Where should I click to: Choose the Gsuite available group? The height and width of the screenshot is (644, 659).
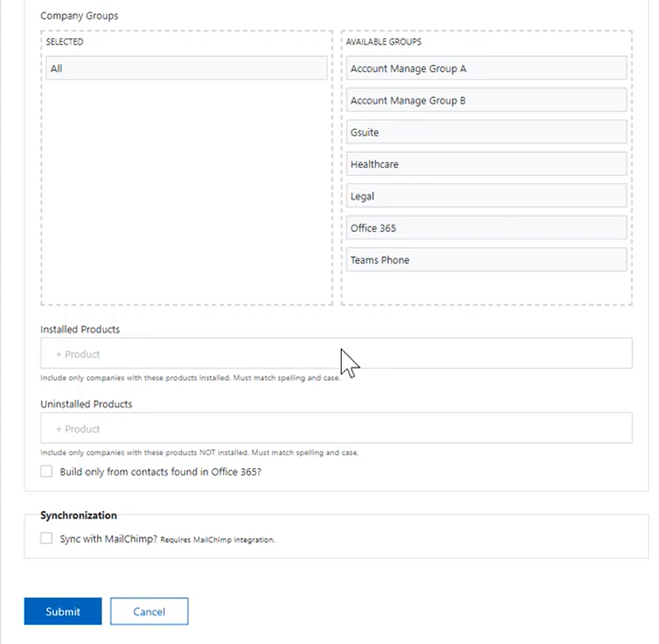(x=486, y=132)
